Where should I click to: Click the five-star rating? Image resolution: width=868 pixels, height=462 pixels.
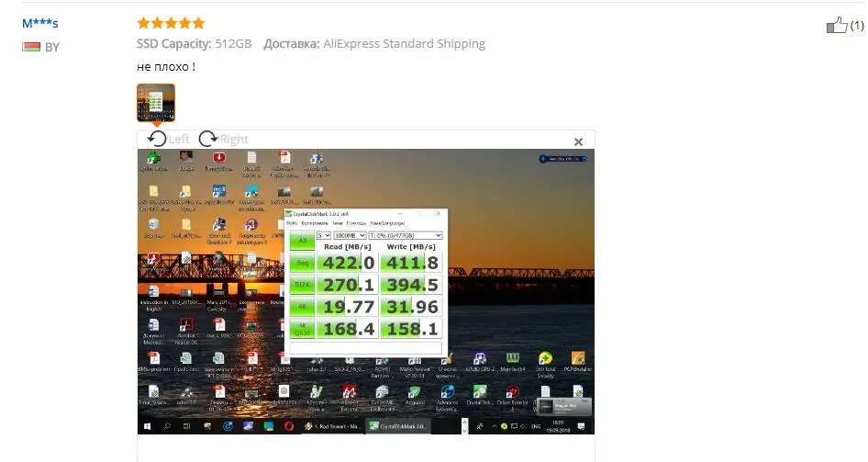[171, 23]
